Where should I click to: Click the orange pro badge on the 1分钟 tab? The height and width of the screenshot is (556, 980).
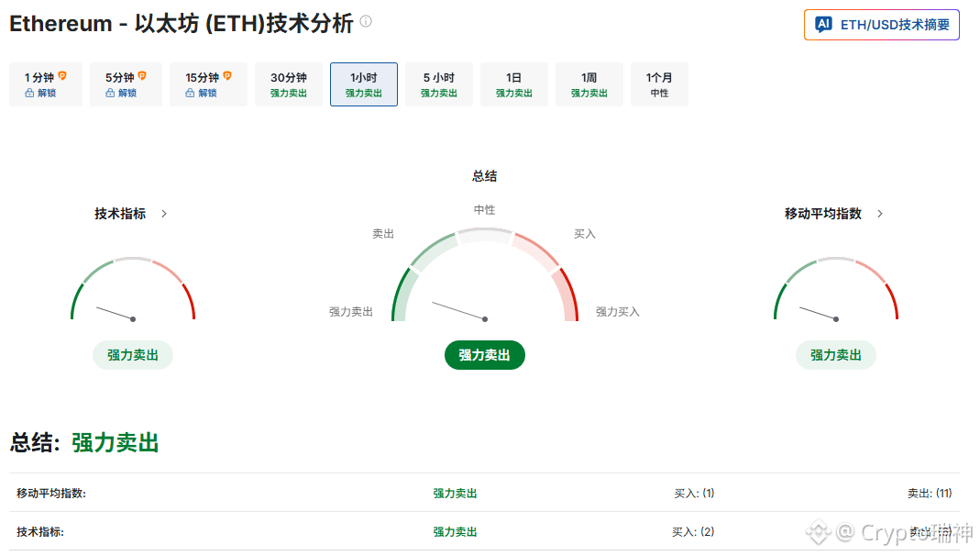[x=62, y=75]
